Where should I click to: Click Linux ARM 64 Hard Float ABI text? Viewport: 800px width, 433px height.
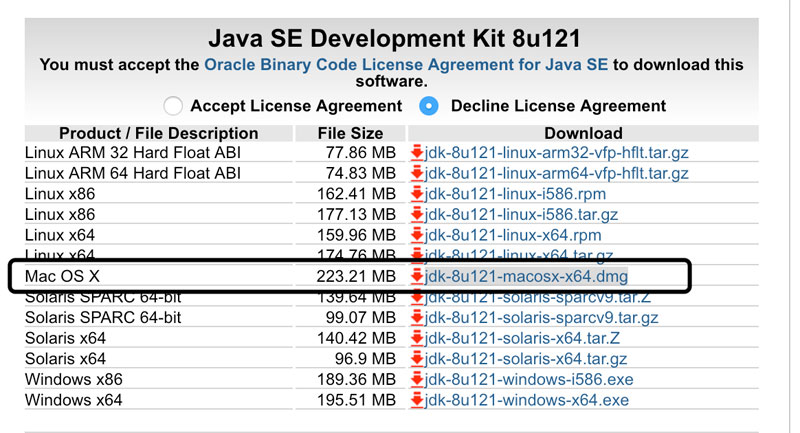(133, 173)
